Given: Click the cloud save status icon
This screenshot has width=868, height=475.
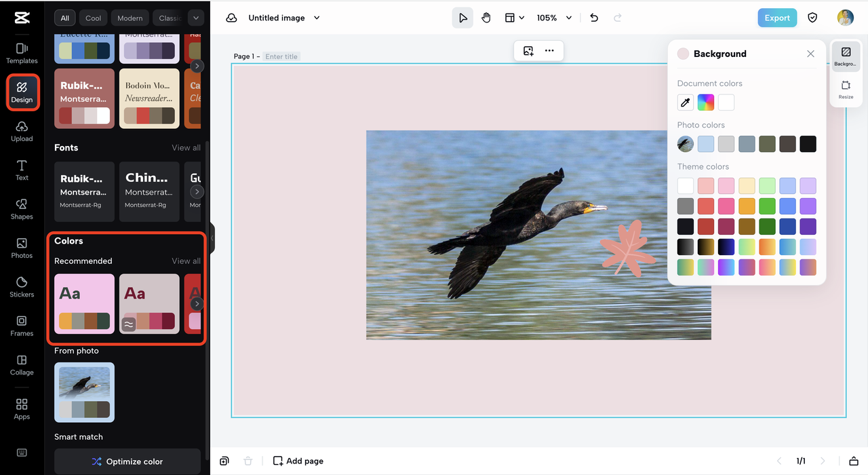Looking at the screenshot, I should point(231,18).
